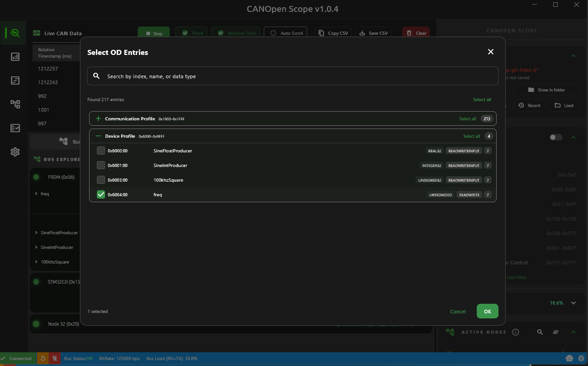Open the settings gear in the sidebar
588x366 pixels.
pos(15,152)
